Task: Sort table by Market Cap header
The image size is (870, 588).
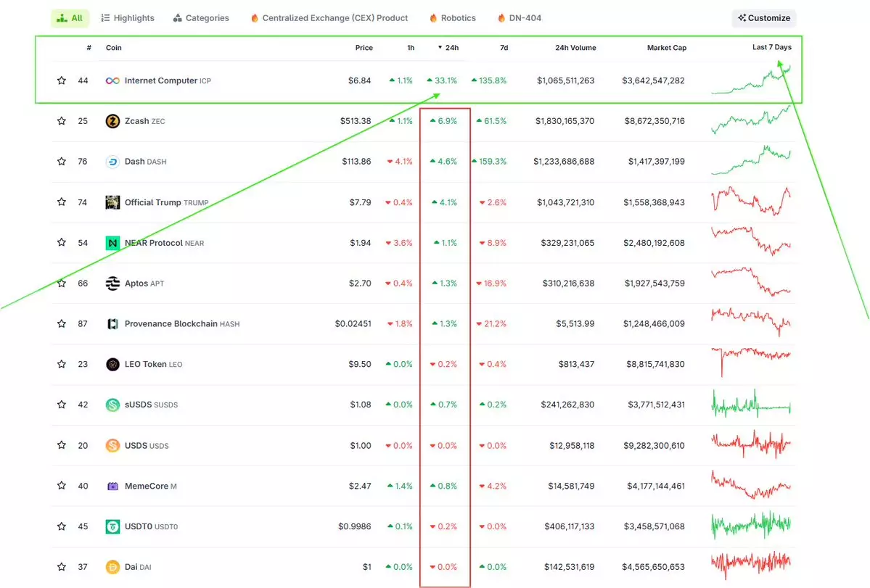Action: (x=666, y=48)
